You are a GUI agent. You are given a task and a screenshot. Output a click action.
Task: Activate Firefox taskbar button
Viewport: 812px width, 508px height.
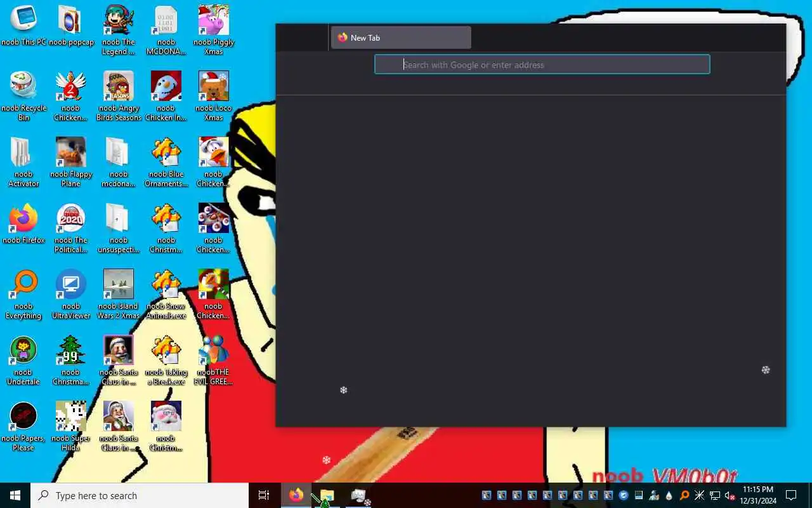(x=296, y=495)
